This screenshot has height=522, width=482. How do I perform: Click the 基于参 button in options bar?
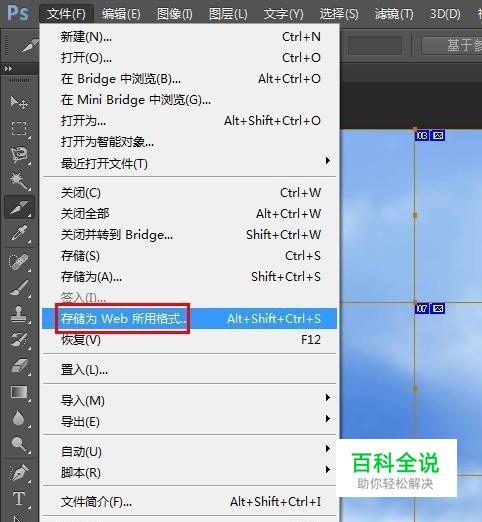coord(452,46)
